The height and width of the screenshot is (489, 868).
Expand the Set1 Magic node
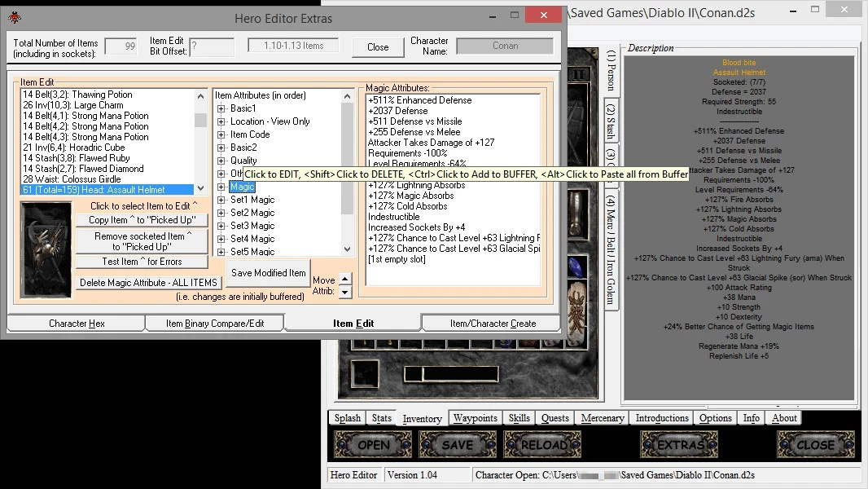(221, 200)
